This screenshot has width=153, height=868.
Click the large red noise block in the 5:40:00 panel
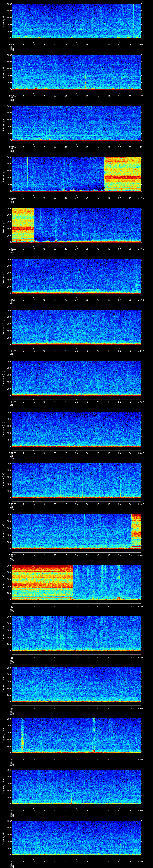pos(42,582)
